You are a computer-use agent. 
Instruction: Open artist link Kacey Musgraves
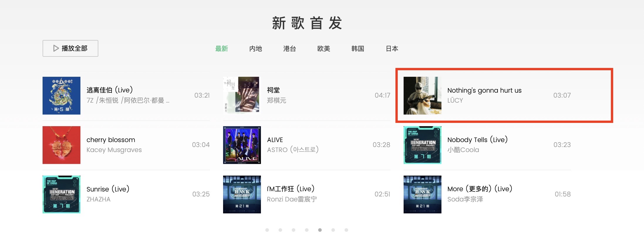pos(114,150)
